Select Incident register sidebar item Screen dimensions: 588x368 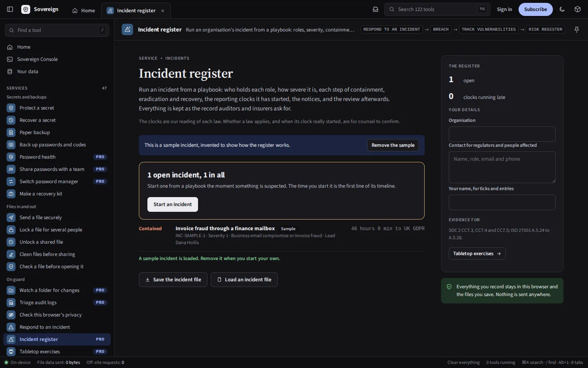point(57,339)
